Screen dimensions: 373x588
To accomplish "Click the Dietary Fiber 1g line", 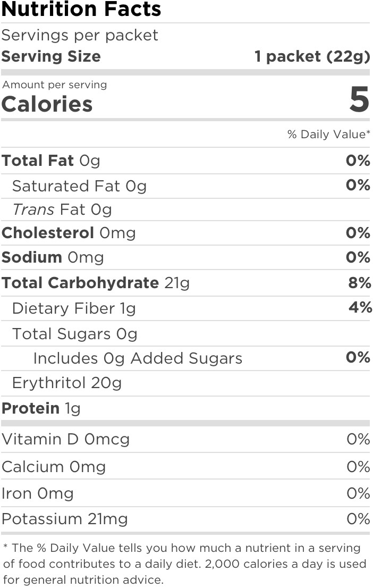I will 74,308.
